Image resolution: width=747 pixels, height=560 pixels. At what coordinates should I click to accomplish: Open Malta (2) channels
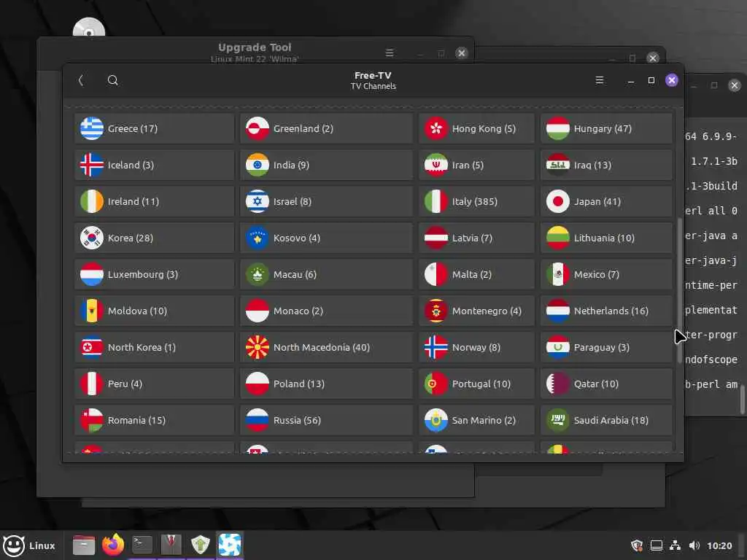point(476,274)
